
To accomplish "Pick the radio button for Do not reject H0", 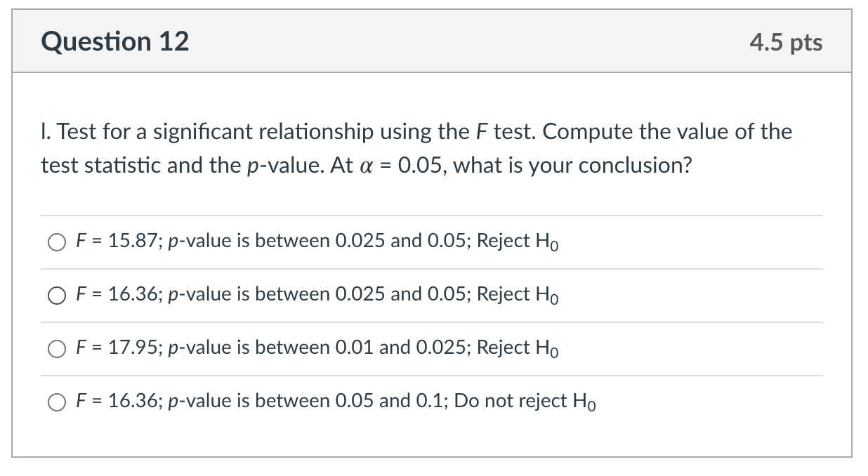I will (58, 402).
